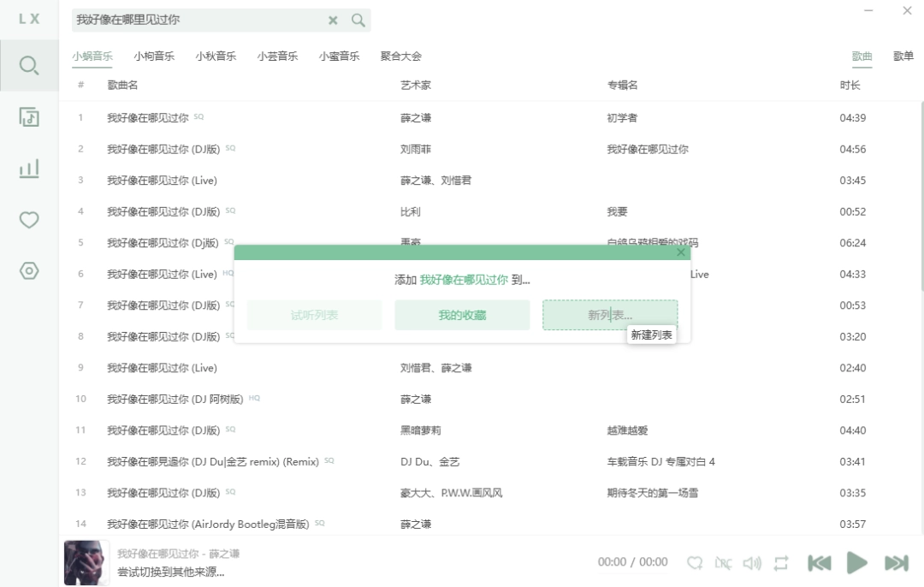Open the 新列表 dropdown in the dialog

tap(610, 315)
